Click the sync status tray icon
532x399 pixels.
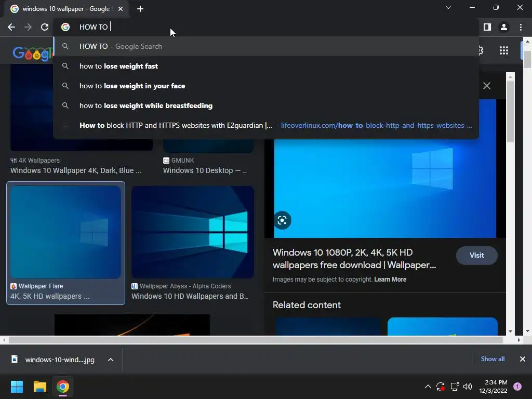click(x=441, y=387)
